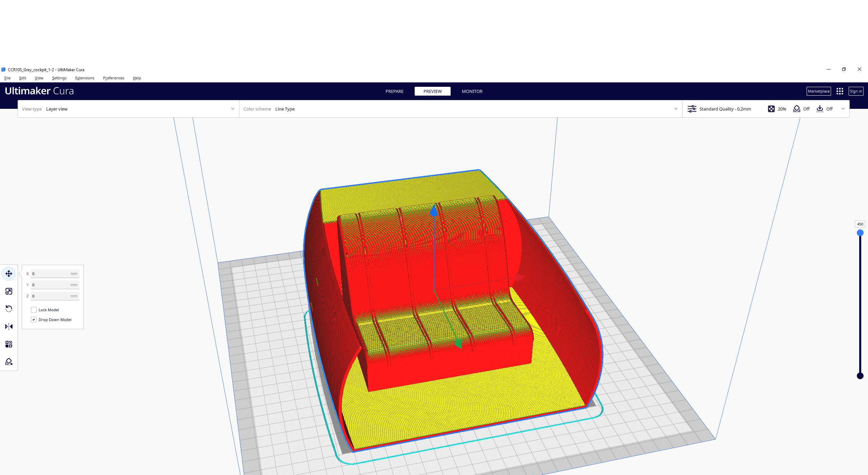Viewport: 868px width, 475px height.
Task: Click the layer slider top handle
Action: [860, 233]
